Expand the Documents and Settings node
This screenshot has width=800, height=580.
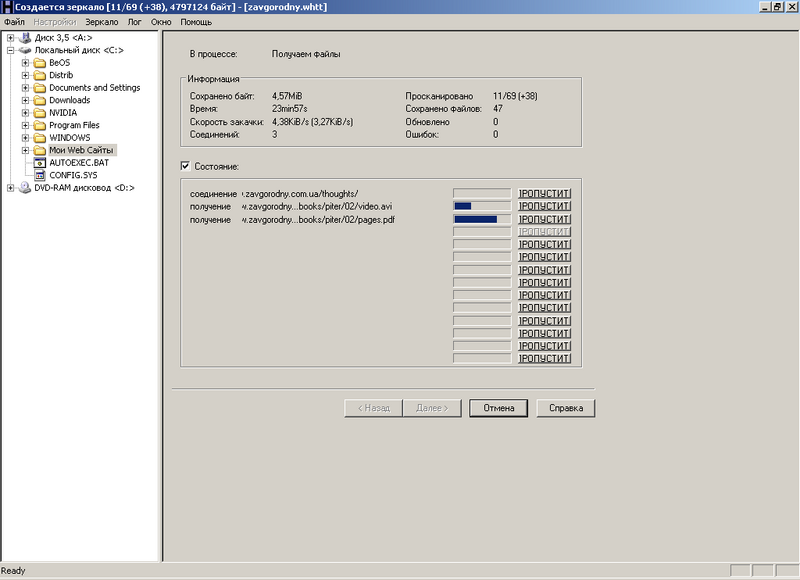25,88
